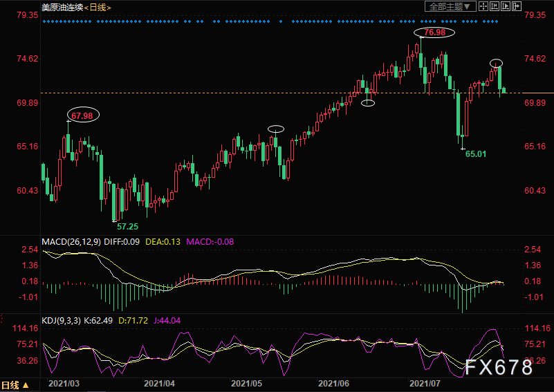Select the 2021/05 date on time axis
This screenshot has width=554, height=392.
(x=248, y=382)
